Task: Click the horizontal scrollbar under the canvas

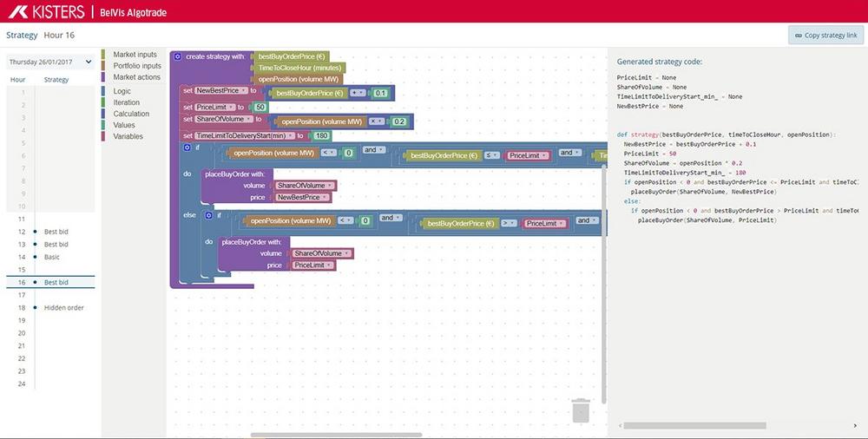Action: pyautogui.click(x=336, y=436)
